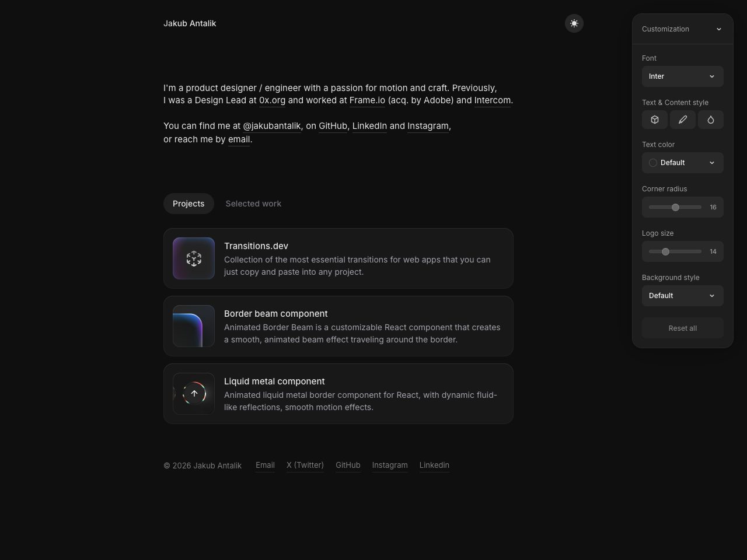Open the Instagram link in bio
The height and width of the screenshot is (560, 747).
tap(428, 126)
